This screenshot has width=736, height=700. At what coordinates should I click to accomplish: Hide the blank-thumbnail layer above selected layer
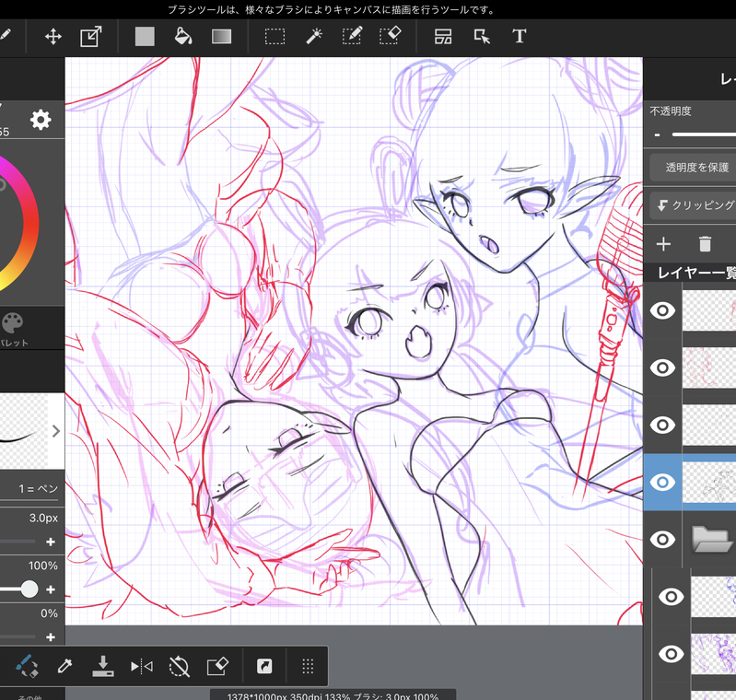coord(662,425)
